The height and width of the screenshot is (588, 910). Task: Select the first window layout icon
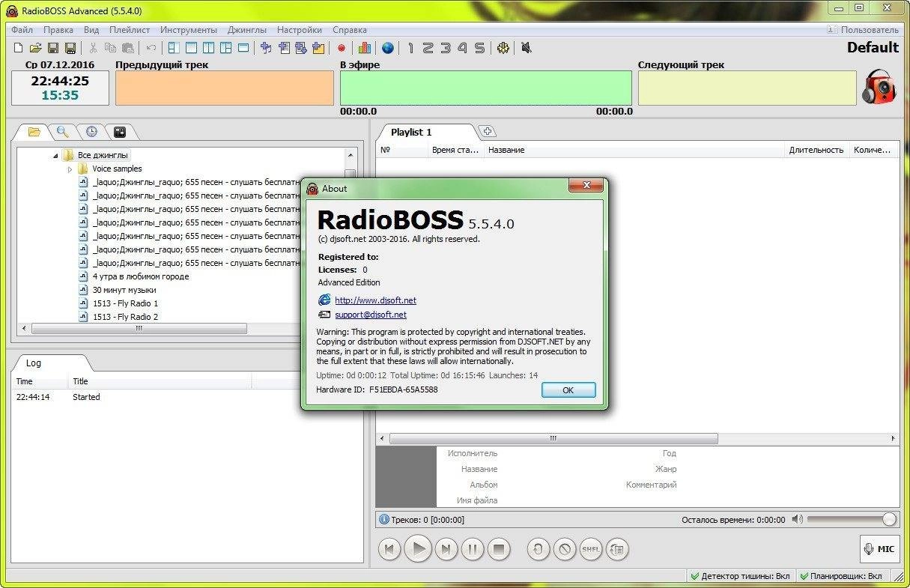pos(174,48)
